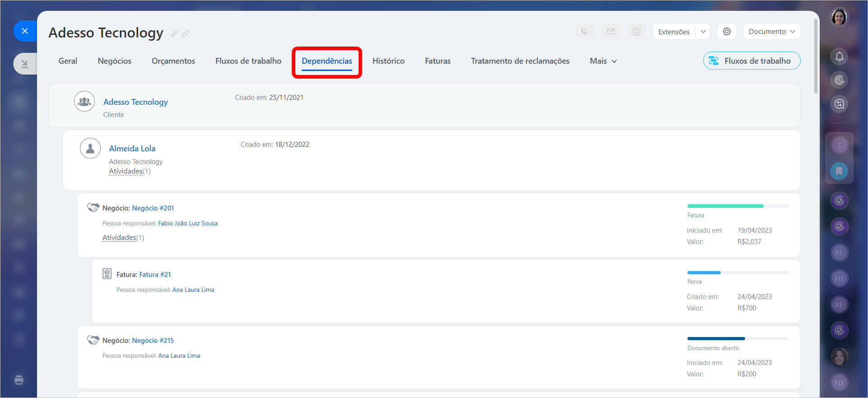
Task: Open the chat icon in header toolbar
Action: [x=636, y=32]
